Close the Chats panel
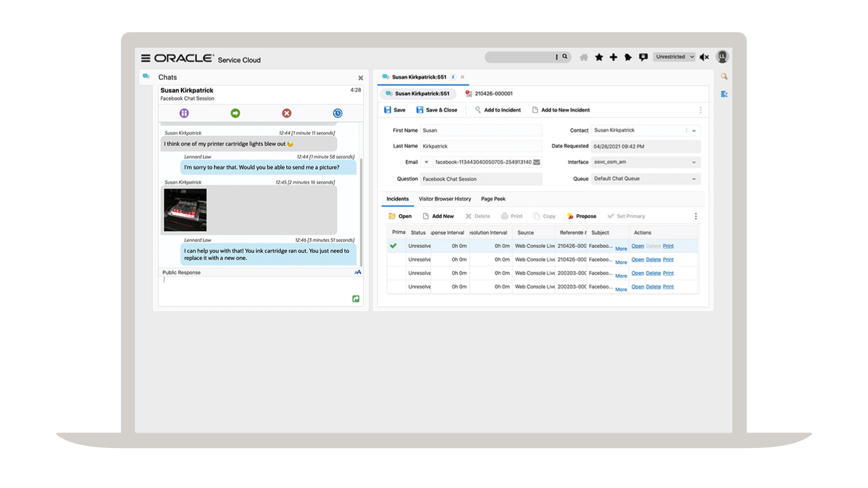Viewport: 868px width, 488px height. (x=360, y=78)
